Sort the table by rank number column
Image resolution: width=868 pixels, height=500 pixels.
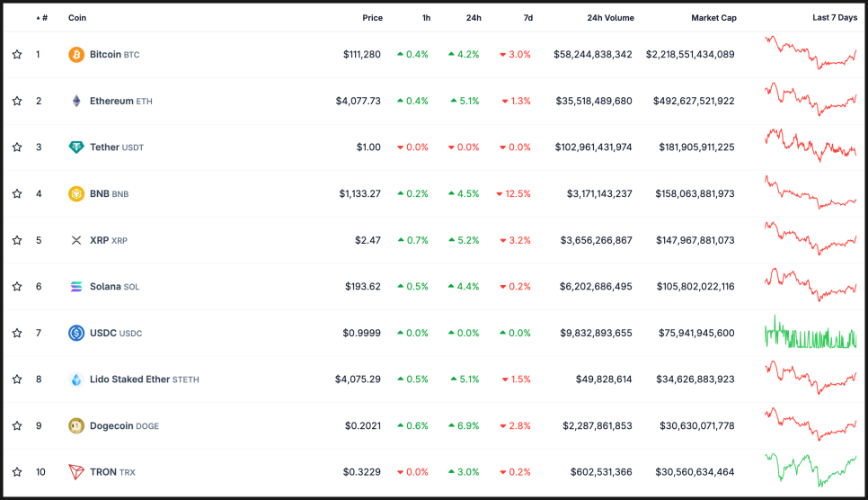coord(43,18)
